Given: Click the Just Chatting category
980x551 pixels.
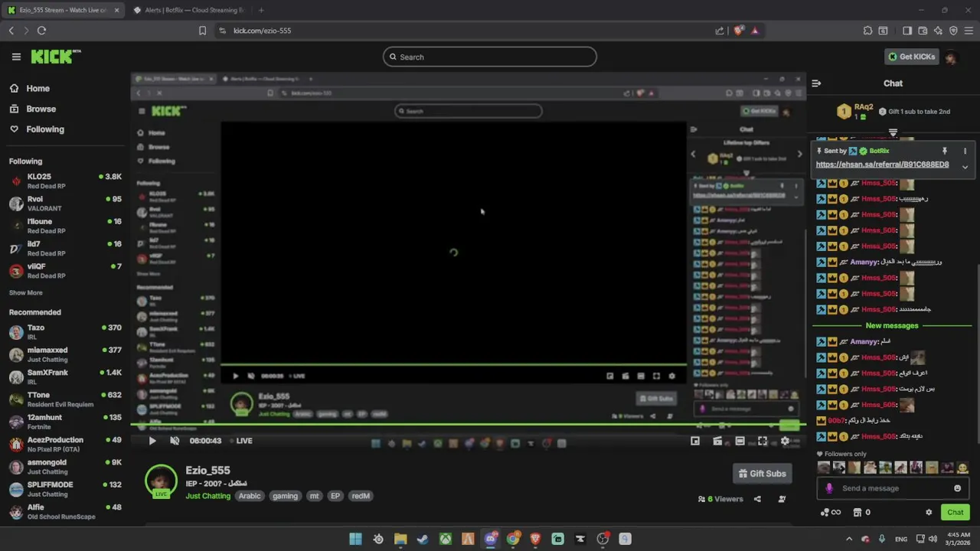Looking at the screenshot, I should coord(207,496).
